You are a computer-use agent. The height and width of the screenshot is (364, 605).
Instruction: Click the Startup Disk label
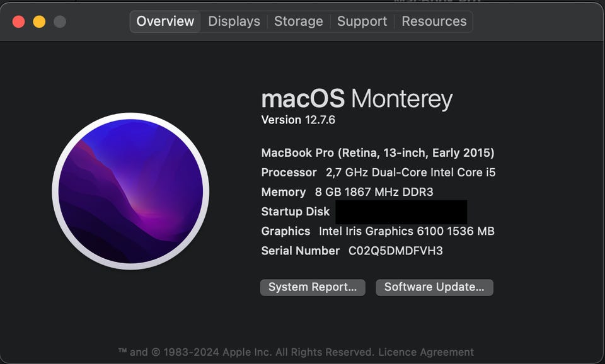pos(296,212)
